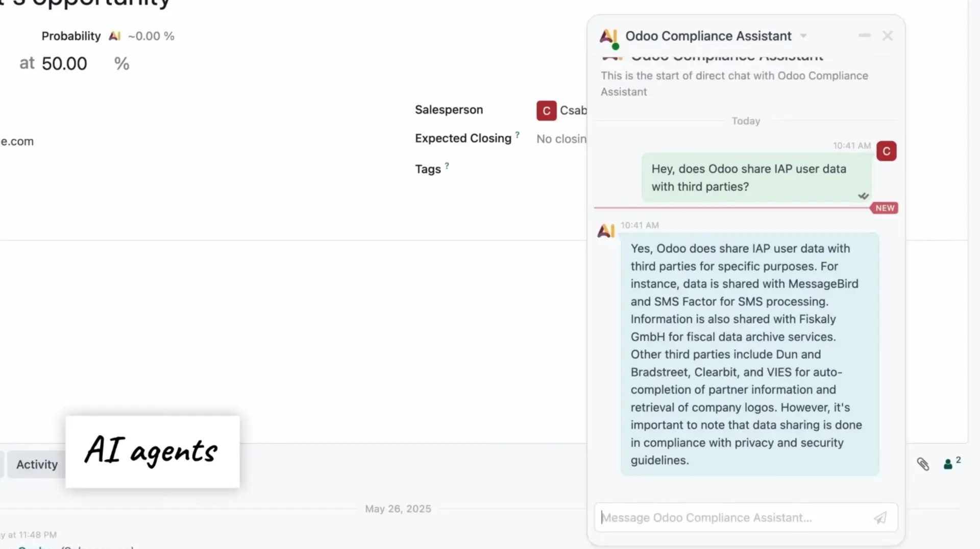The width and height of the screenshot is (980, 549).
Task: Click the 50.00 probability value field
Action: point(64,63)
